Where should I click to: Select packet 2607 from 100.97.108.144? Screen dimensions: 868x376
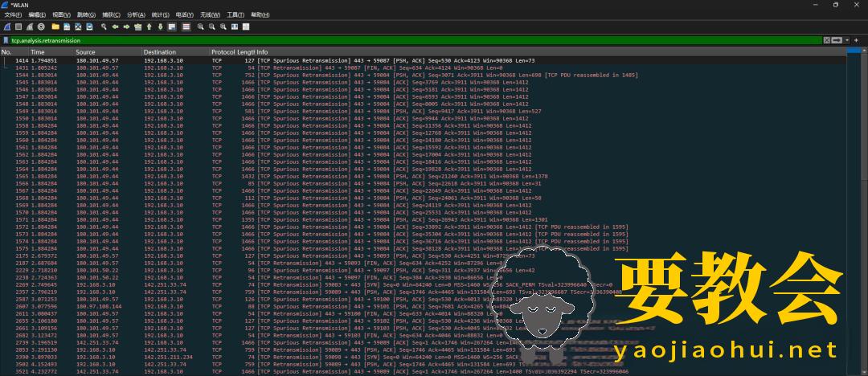pos(424,306)
